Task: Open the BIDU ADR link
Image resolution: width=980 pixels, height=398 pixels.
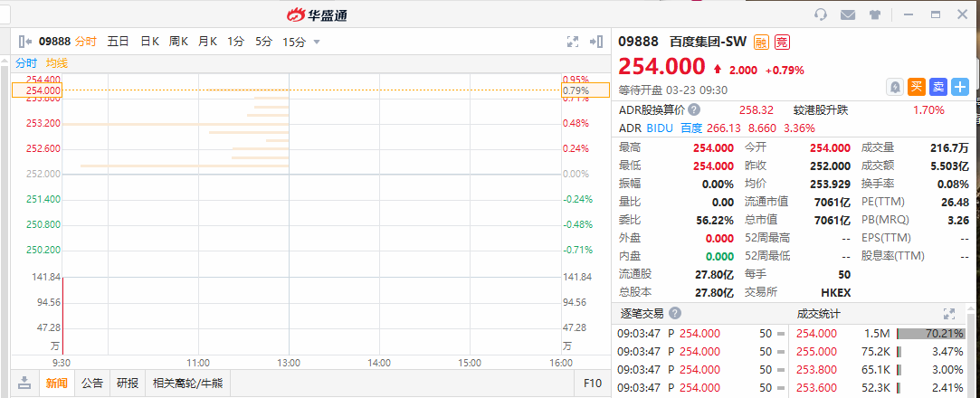Action: click(x=660, y=128)
